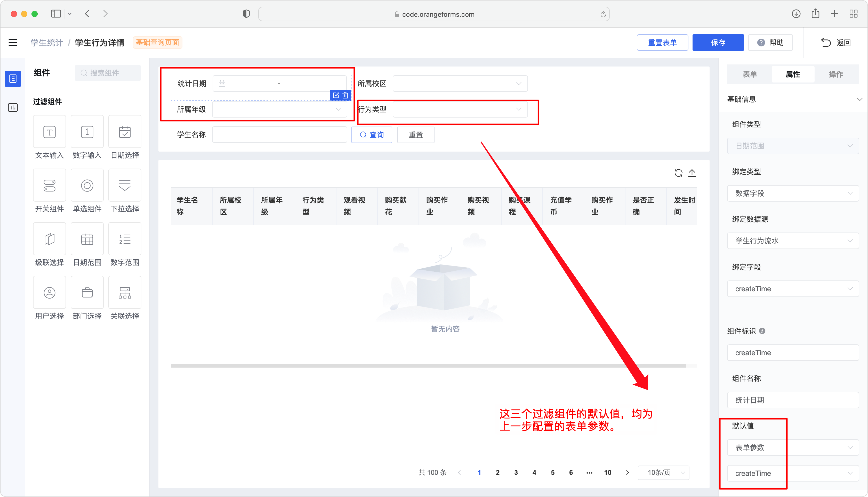Open the chart components sidebar icon
The width and height of the screenshot is (868, 497).
pyautogui.click(x=13, y=107)
